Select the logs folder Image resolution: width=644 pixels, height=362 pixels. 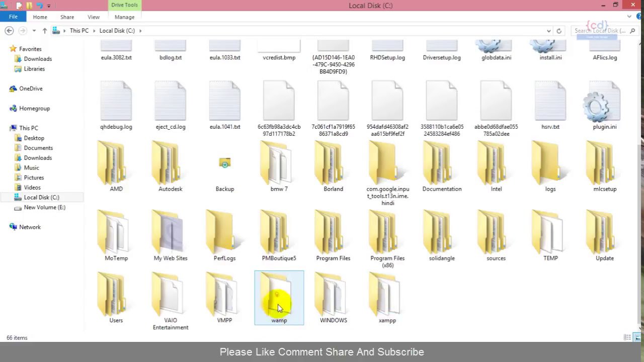tap(550, 166)
